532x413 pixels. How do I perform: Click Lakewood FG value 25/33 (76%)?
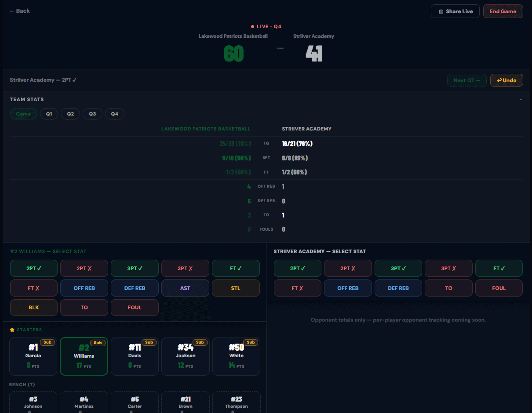(x=235, y=144)
